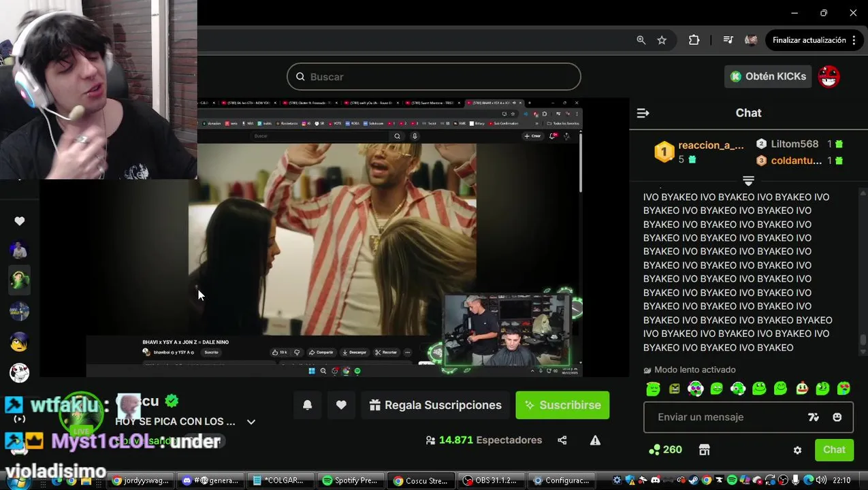The height and width of the screenshot is (490, 868).
Task: Open the green-haired channel avatar in sidebar
Action: click(19, 280)
